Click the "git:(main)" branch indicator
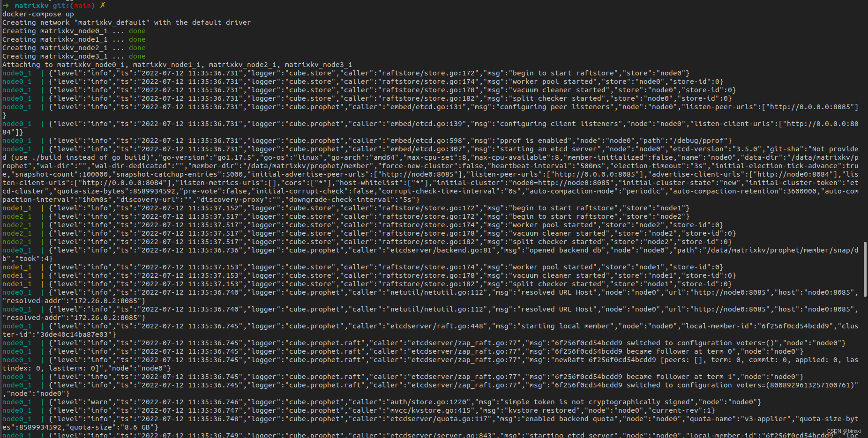The width and height of the screenshot is (868, 438). point(74,6)
